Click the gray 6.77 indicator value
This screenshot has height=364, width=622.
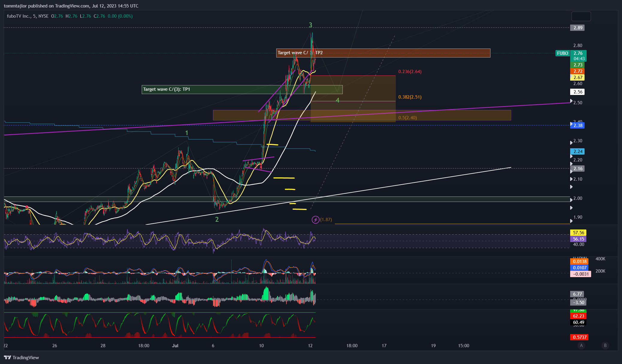577,294
